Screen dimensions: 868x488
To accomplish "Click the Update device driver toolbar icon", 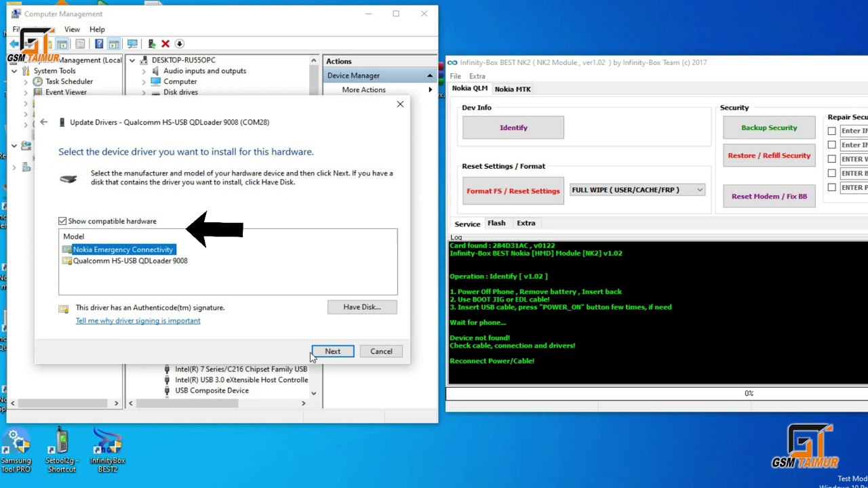I will pyautogui.click(x=152, y=44).
